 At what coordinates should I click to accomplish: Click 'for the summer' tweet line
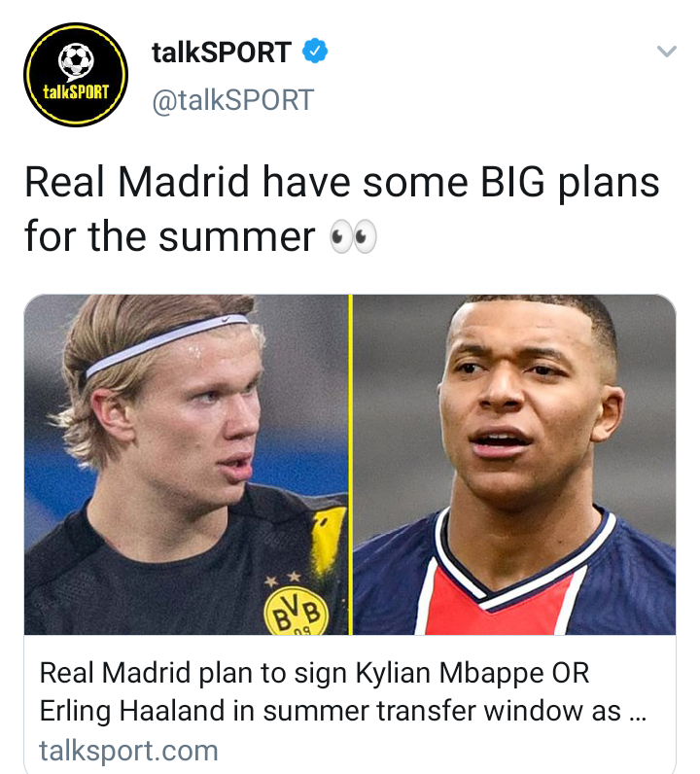point(169,237)
